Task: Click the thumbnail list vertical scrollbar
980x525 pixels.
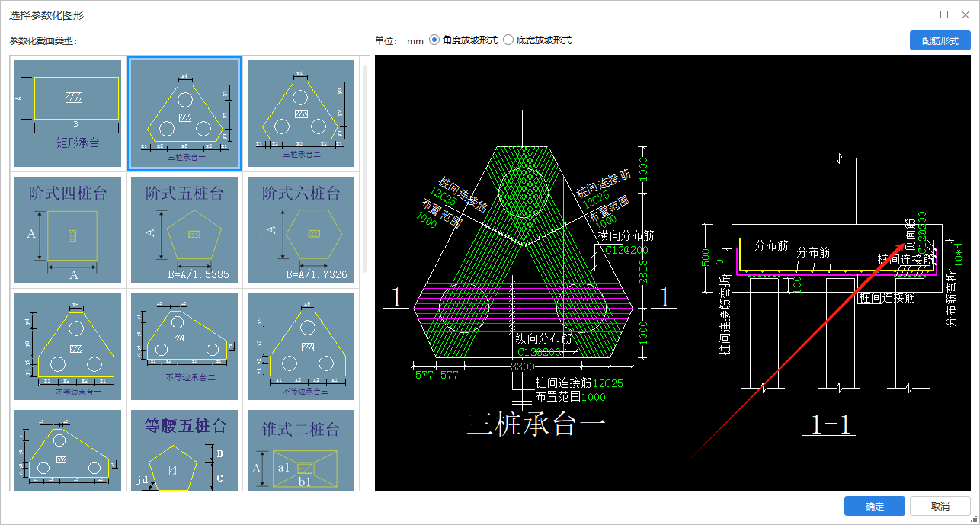Action: (365, 168)
